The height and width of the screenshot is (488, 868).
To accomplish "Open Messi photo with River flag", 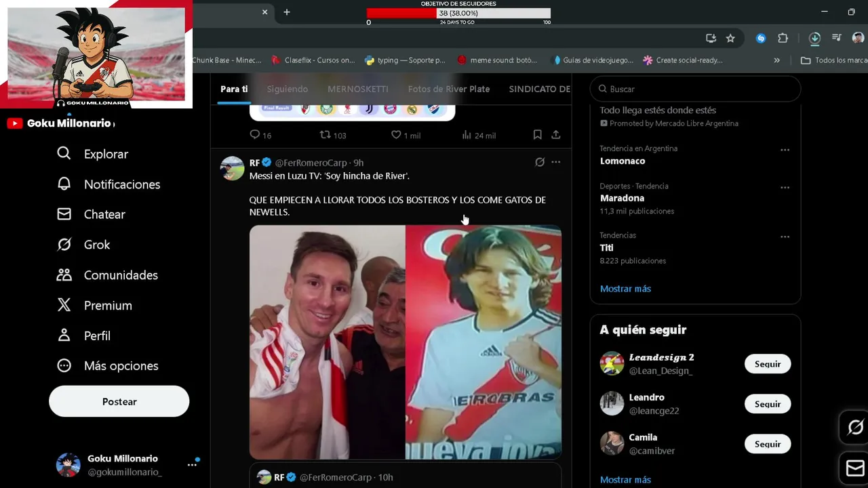I will [327, 342].
